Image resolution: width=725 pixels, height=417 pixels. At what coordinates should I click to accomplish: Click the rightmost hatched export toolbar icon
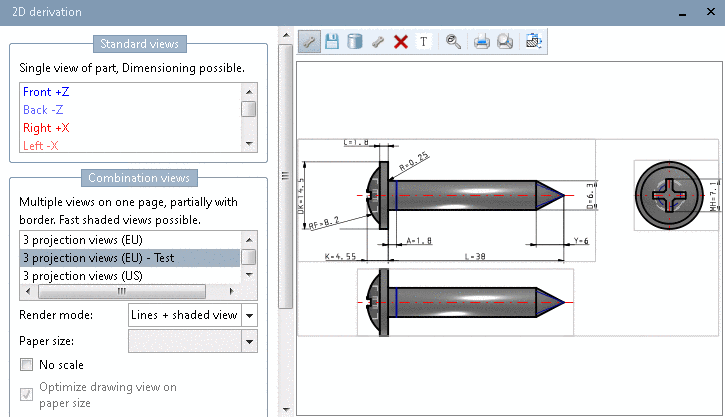coord(534,42)
